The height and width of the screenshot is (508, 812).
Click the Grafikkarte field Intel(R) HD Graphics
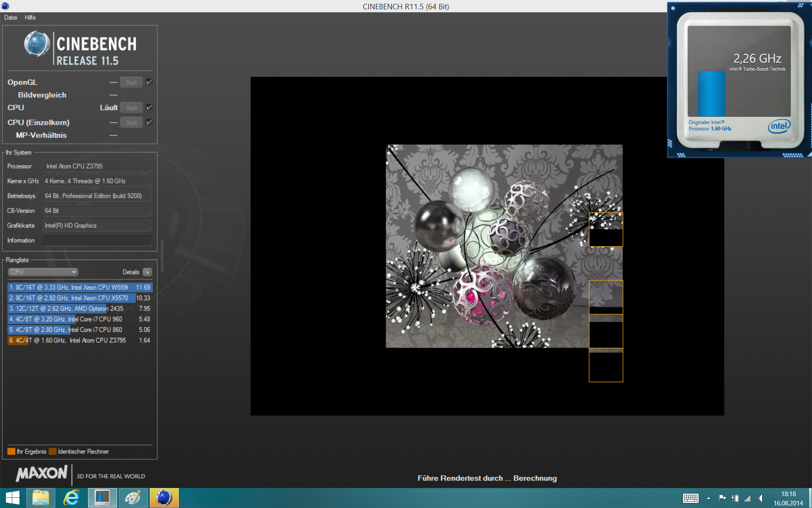(x=97, y=226)
